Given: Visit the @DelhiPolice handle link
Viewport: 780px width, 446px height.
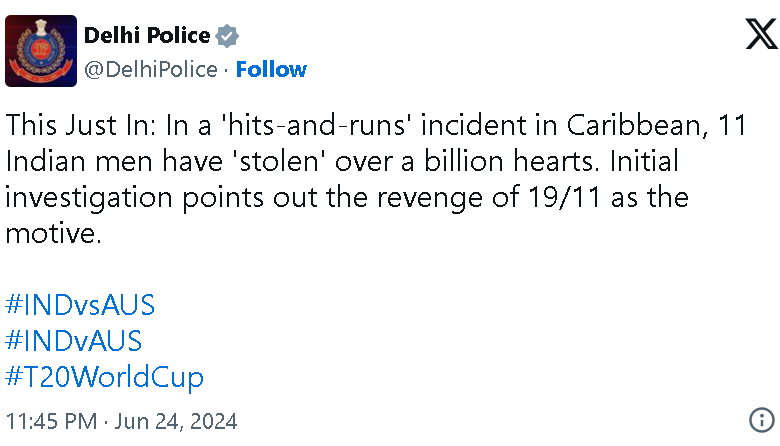Looking at the screenshot, I should [x=151, y=70].
